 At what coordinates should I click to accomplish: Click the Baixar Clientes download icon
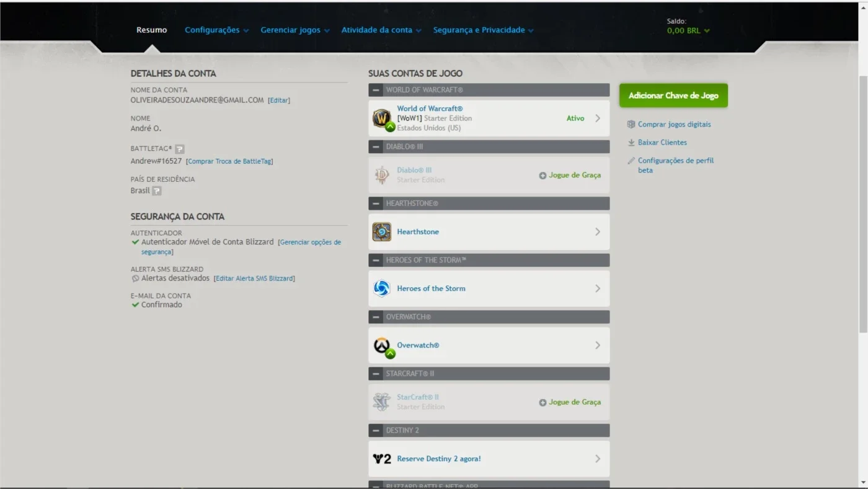631,142
